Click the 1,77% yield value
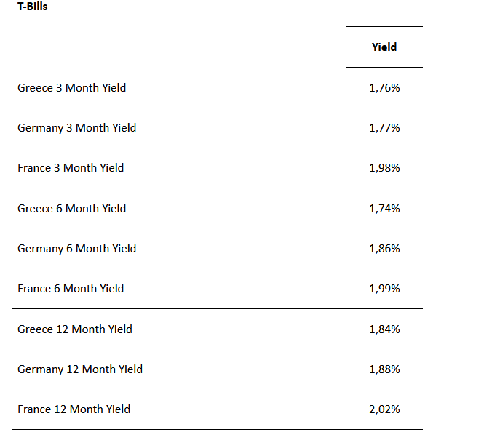The width and height of the screenshot is (484, 448). coord(384,128)
